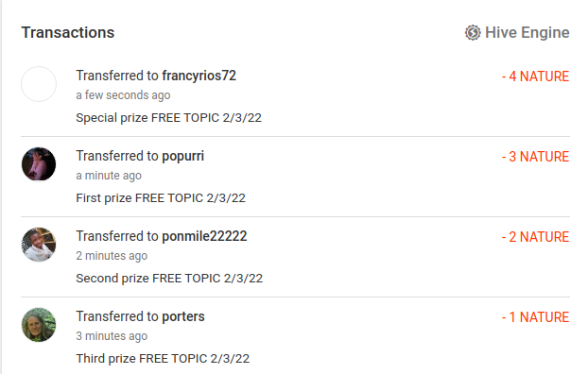Click the Second prize FREE TOPIC memo
This screenshot has width=588, height=374.
pos(169,279)
